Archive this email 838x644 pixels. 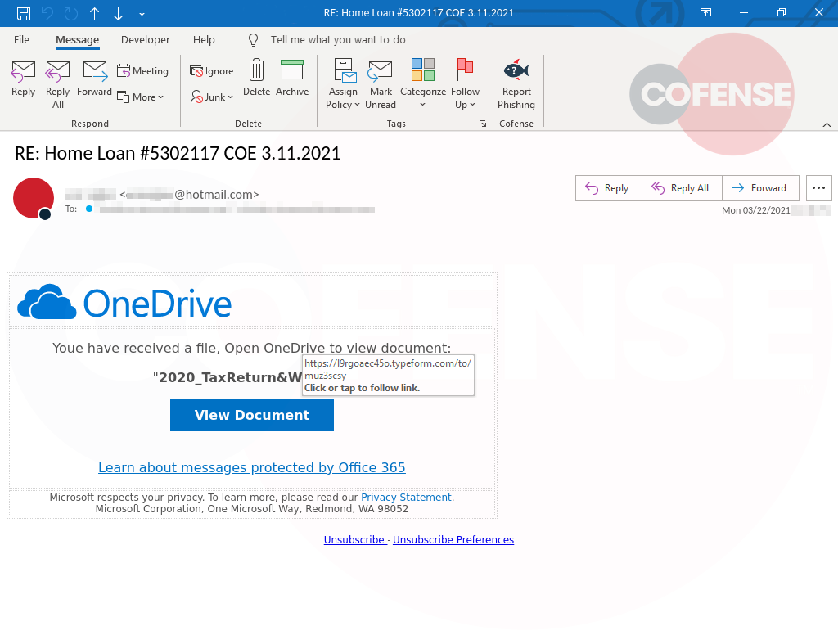[292, 78]
